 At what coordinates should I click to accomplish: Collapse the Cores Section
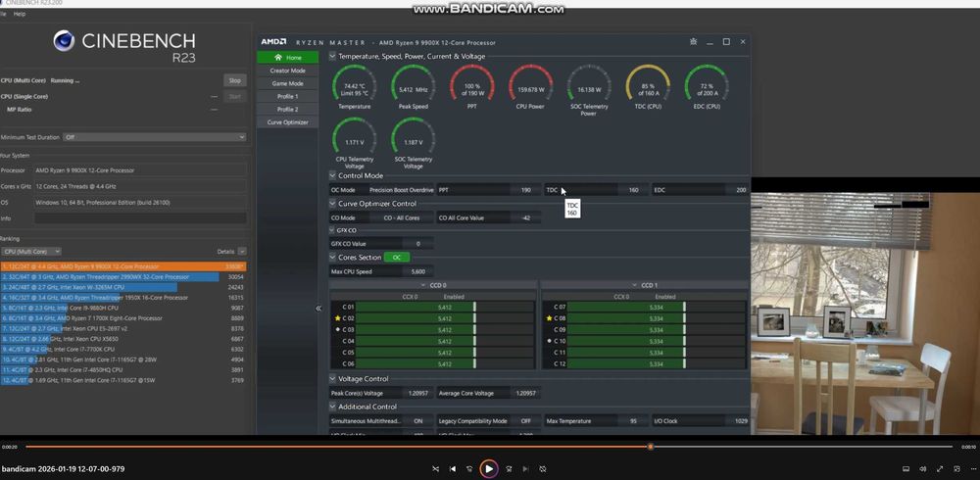[332, 257]
